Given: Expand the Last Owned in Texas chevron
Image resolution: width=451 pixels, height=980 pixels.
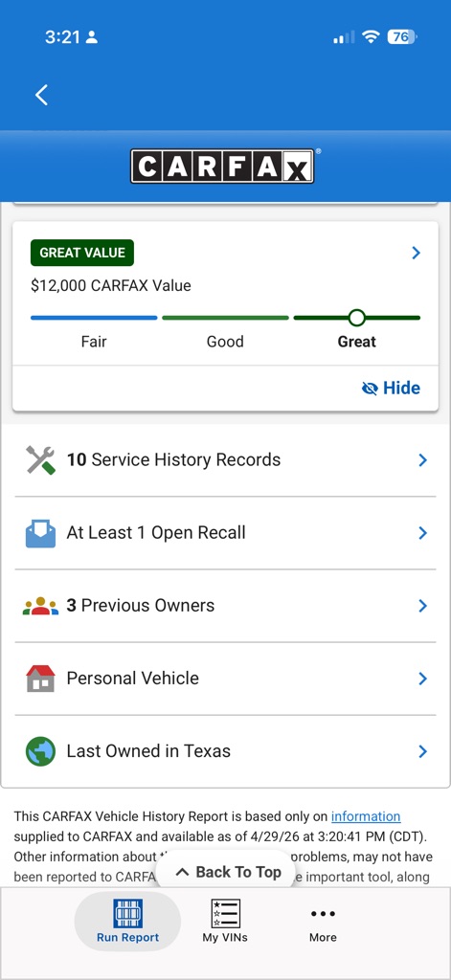Looking at the screenshot, I should pos(423,751).
